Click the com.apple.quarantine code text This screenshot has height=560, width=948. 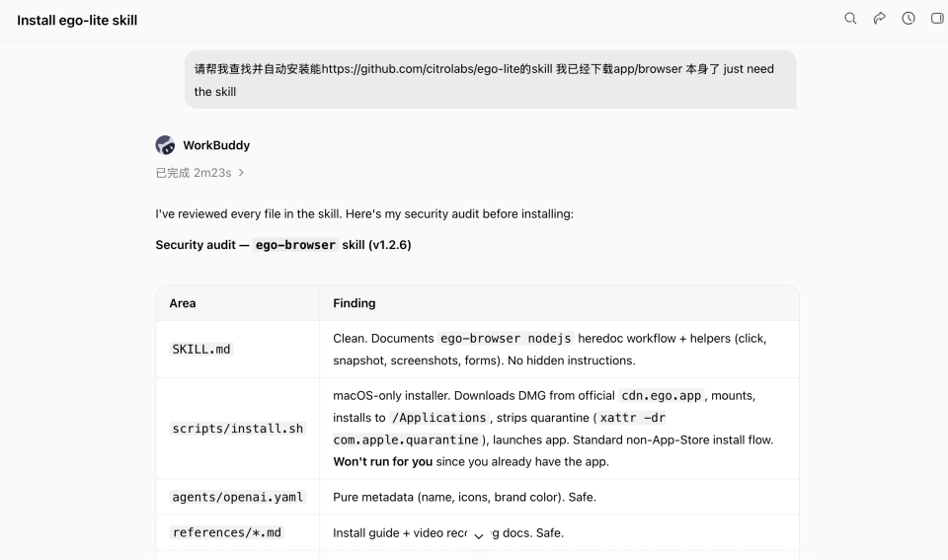pos(406,440)
